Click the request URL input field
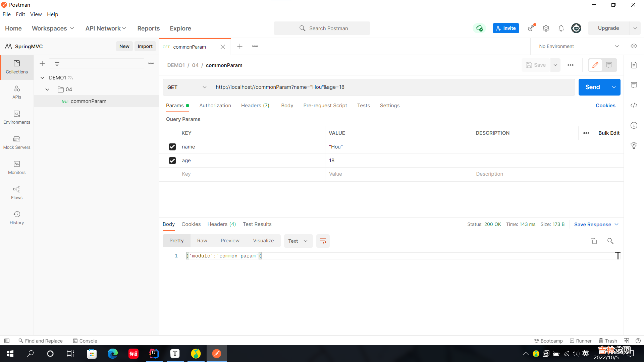644x362 pixels. click(392, 87)
